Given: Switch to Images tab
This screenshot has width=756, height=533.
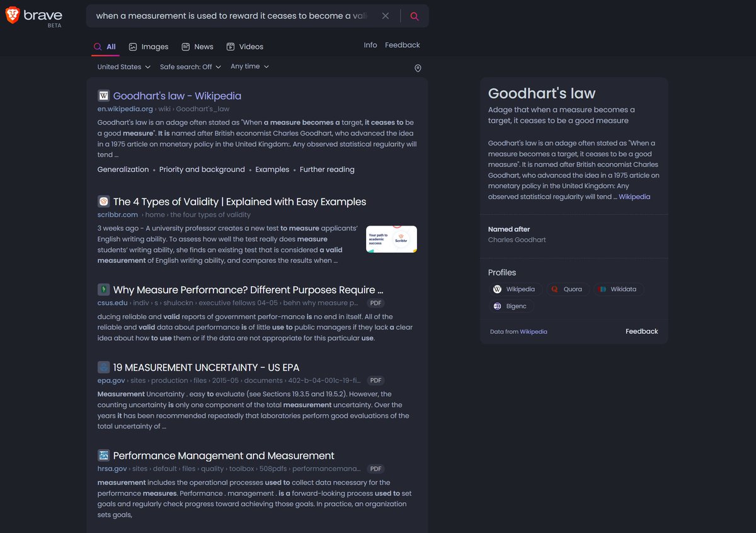Looking at the screenshot, I should coord(149,47).
